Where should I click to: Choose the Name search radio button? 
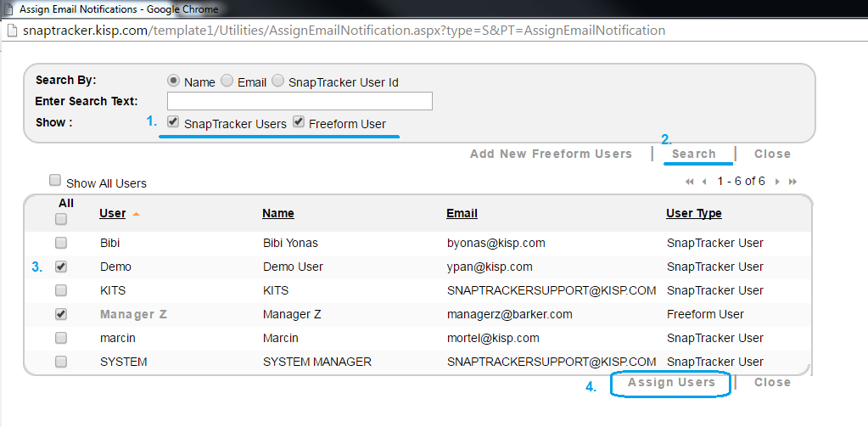tap(174, 81)
